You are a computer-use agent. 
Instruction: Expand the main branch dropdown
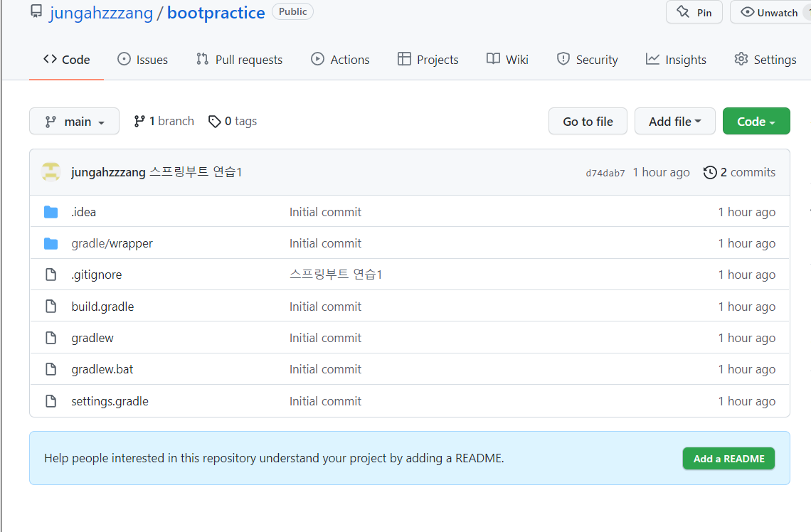[75, 121]
